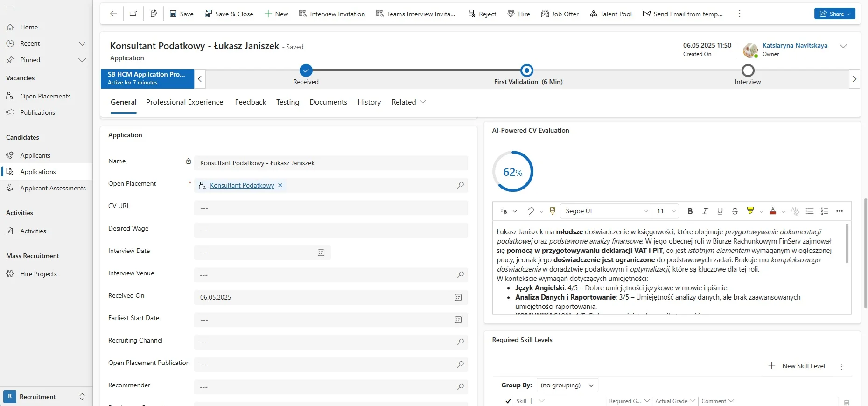868x406 pixels.
Task: Select the Interview stage circle
Action: (748, 70)
